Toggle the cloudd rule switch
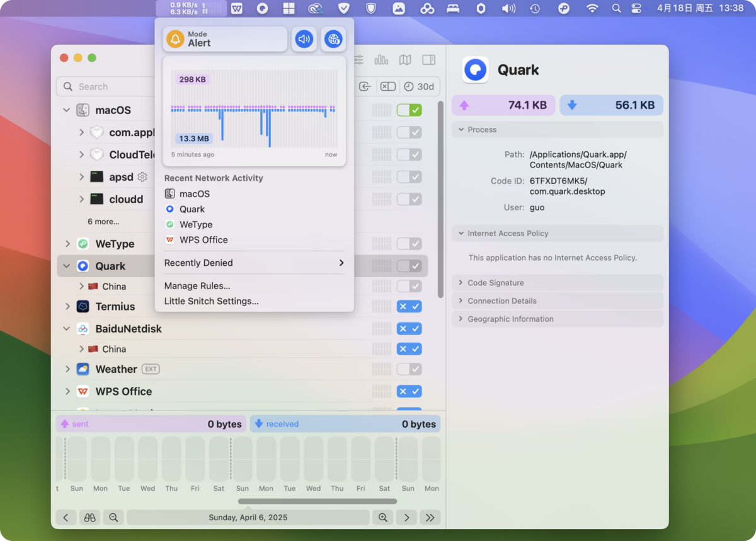Screen dimensions: 756x541 pos(409,199)
